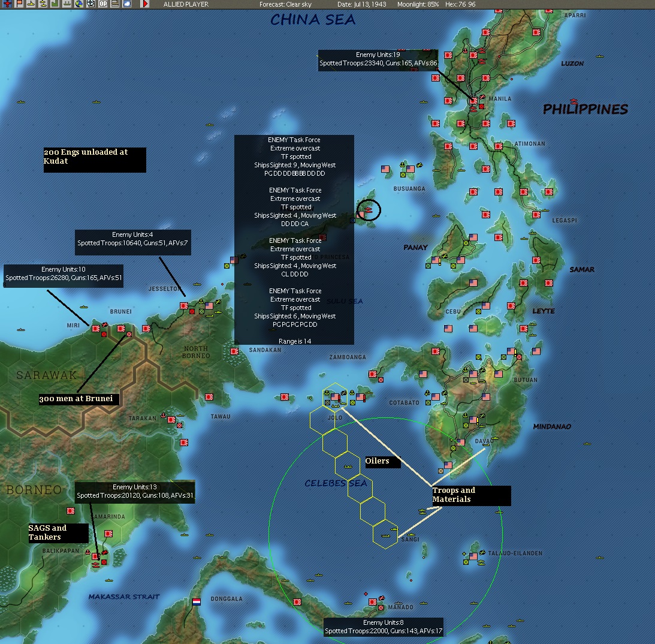This screenshot has width=655, height=644.
Task: Click the 'Moonlight: 85%' status text
Action: (418, 4)
